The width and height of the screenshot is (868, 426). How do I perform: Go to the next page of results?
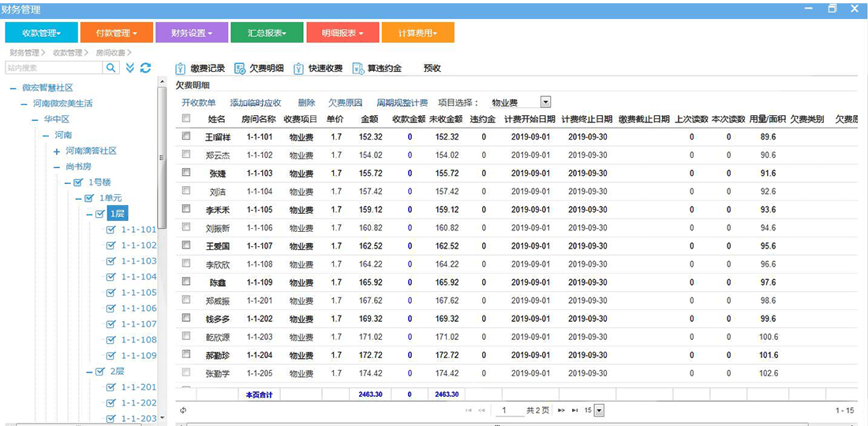561,410
